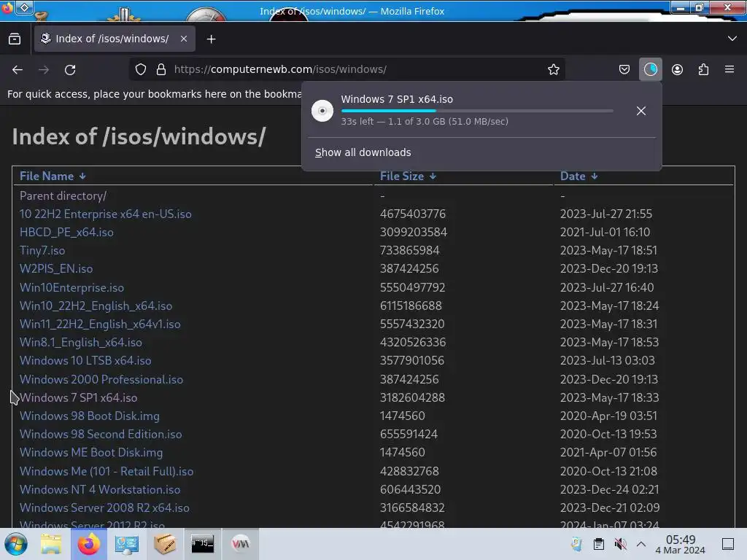Open the package box taskbar icon

pyautogui.click(x=165, y=544)
